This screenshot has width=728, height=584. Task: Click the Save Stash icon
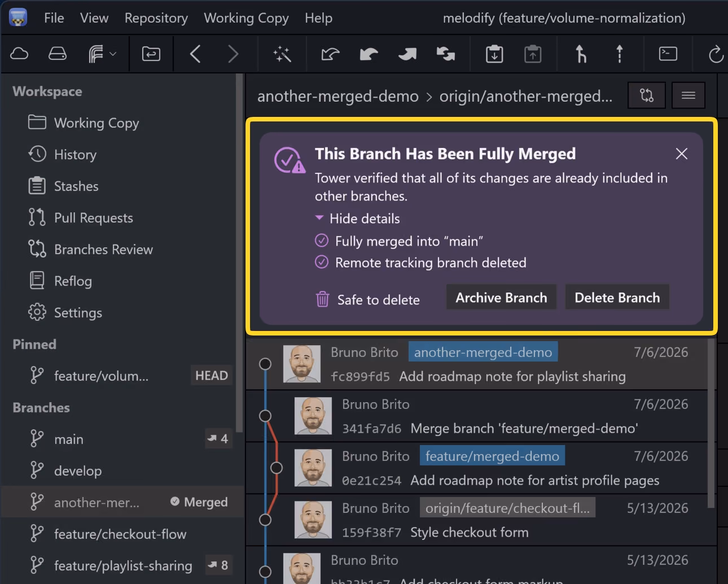[494, 54]
